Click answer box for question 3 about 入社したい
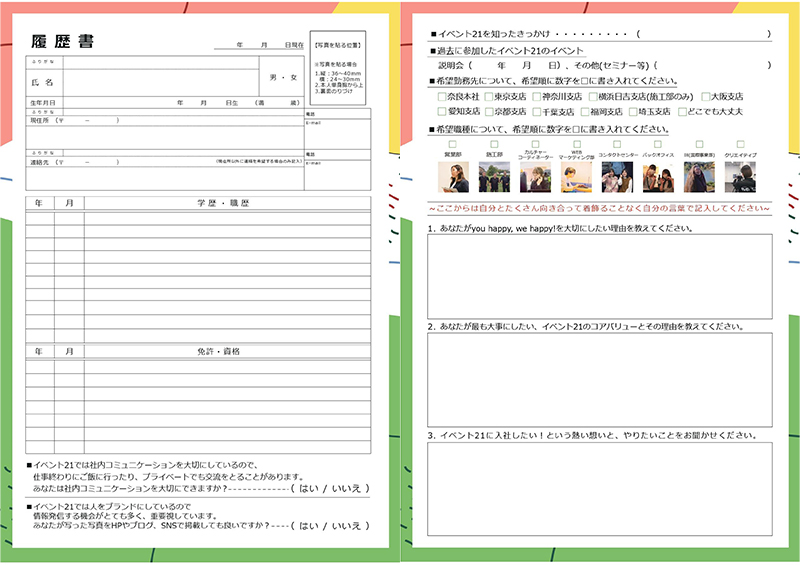 (x=599, y=489)
